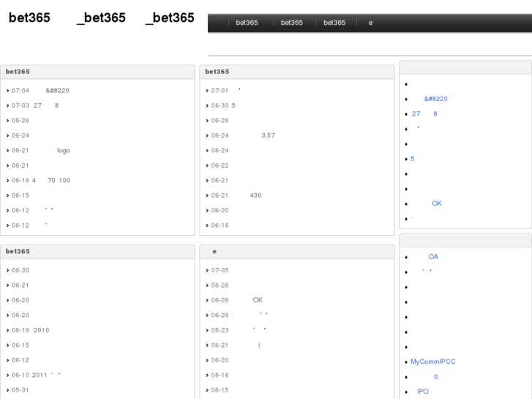The height and width of the screenshot is (399, 532).
Task: Open the 'e' item in dark navigation bar
Action: 370,23
